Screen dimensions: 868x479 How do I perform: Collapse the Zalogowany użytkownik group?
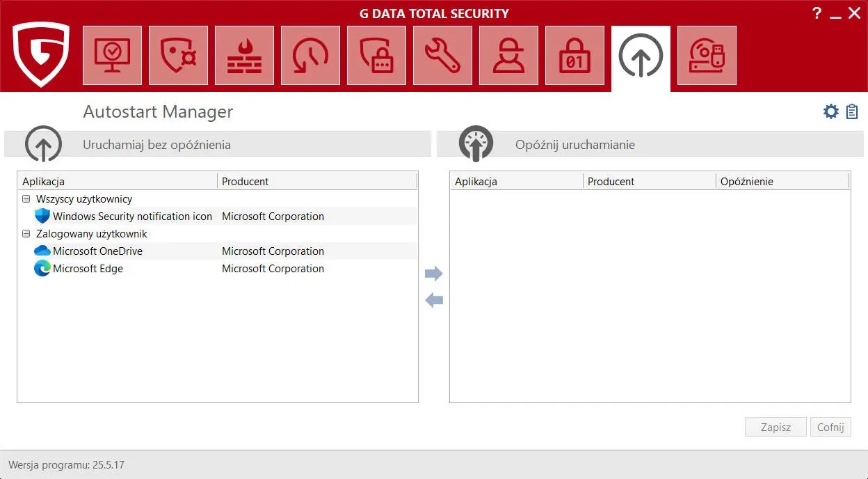tap(26, 234)
